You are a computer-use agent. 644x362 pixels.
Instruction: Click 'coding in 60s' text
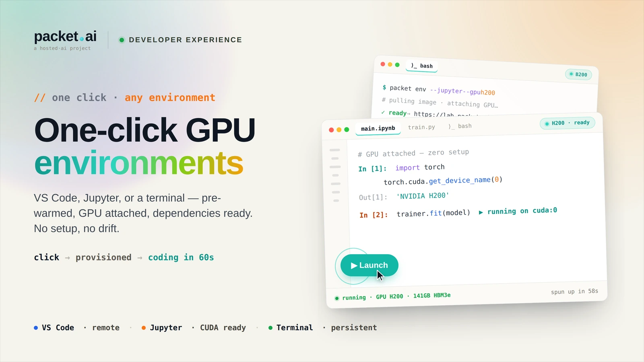coord(181,257)
